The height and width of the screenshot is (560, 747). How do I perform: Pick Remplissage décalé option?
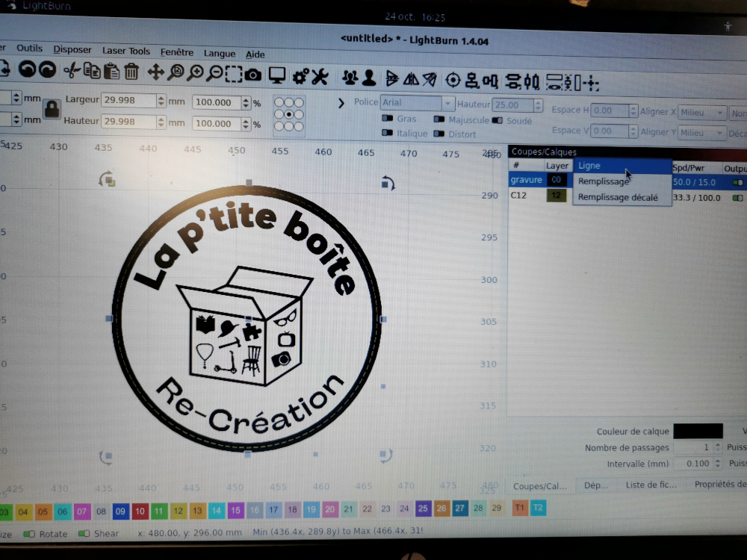click(x=618, y=198)
